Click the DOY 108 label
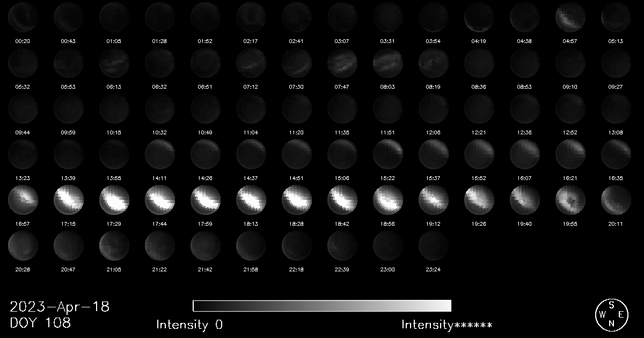 tap(40, 323)
